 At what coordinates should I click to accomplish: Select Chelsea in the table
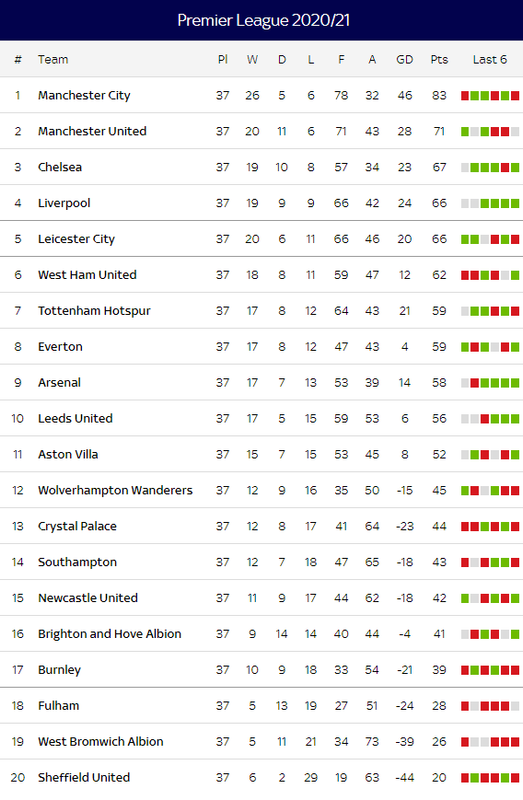[x=60, y=167]
